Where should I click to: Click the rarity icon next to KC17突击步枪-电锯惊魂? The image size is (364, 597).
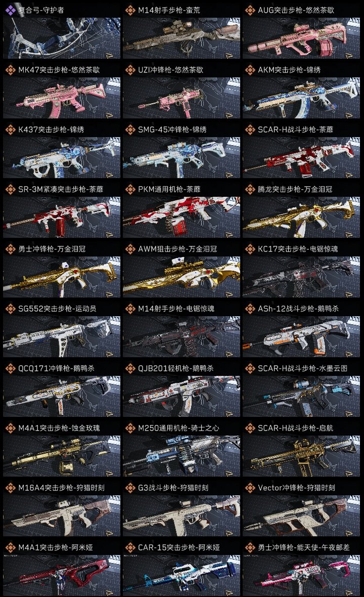250,249
